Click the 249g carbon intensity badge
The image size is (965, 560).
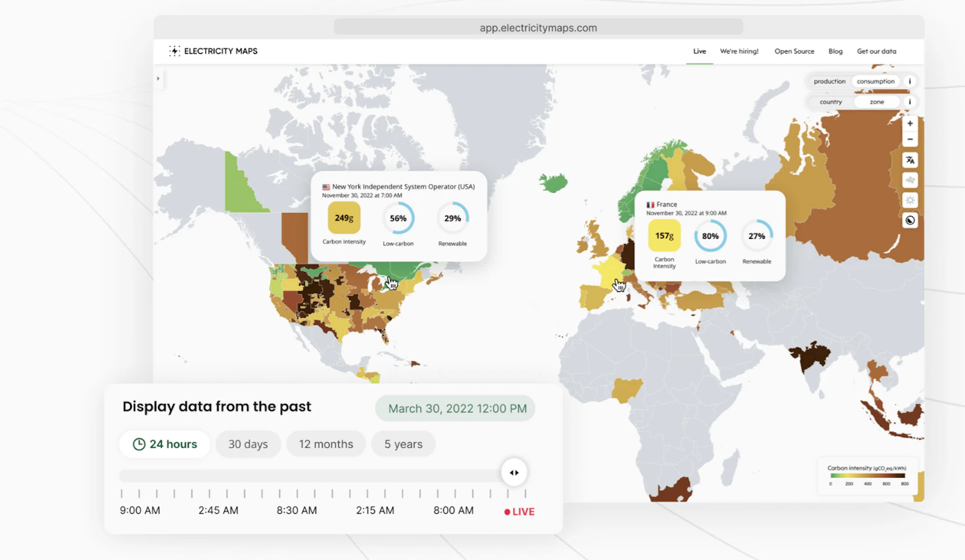(344, 218)
